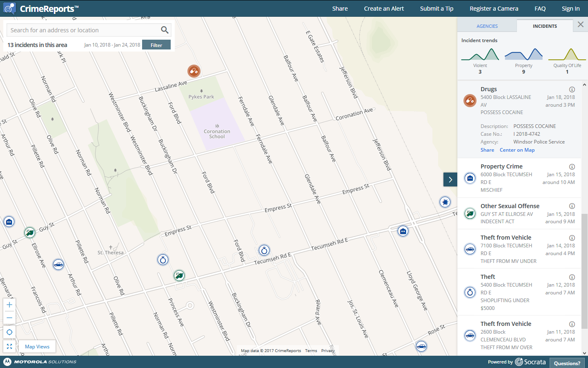This screenshot has height=368, width=588.
Task: Click vehicle theft marker near Rose St
Action: tap(421, 346)
